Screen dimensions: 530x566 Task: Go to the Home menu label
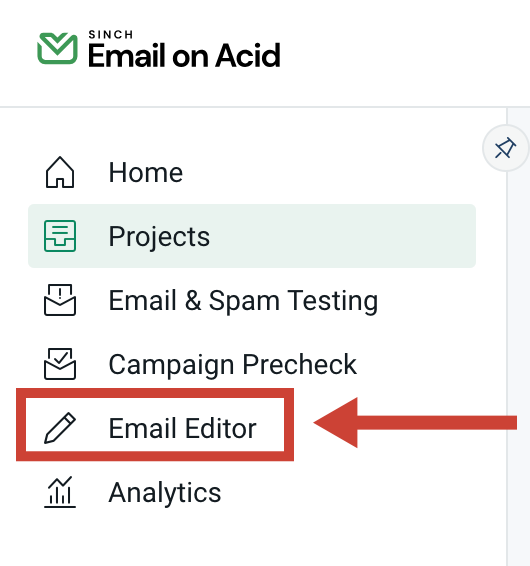pyautogui.click(x=145, y=173)
